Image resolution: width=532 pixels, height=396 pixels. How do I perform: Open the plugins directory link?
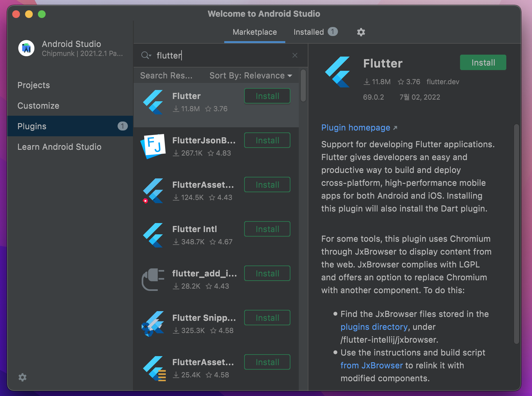[374, 327]
